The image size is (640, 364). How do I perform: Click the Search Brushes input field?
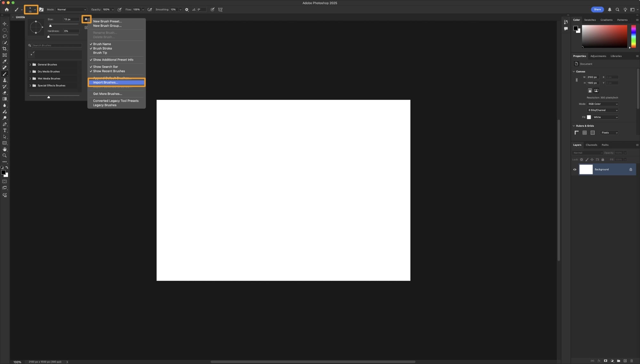[x=57, y=45]
